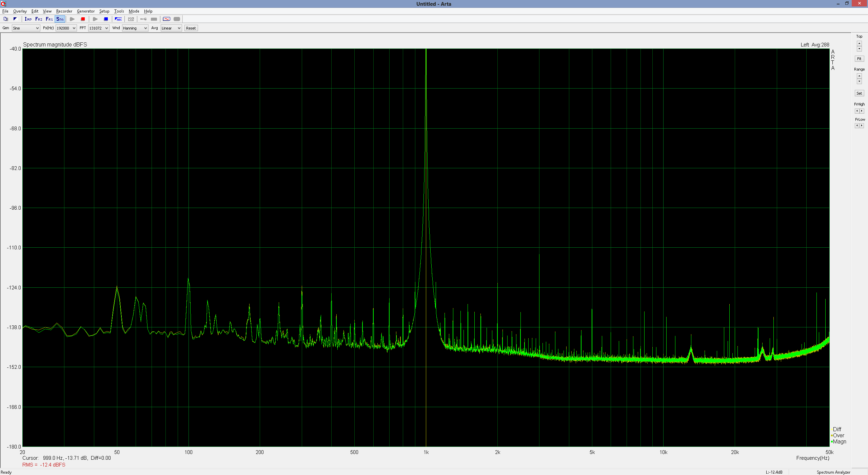Screen dimensions: 868x475
Task: Expand the FFT size 131072 dropdown
Action: [98, 28]
